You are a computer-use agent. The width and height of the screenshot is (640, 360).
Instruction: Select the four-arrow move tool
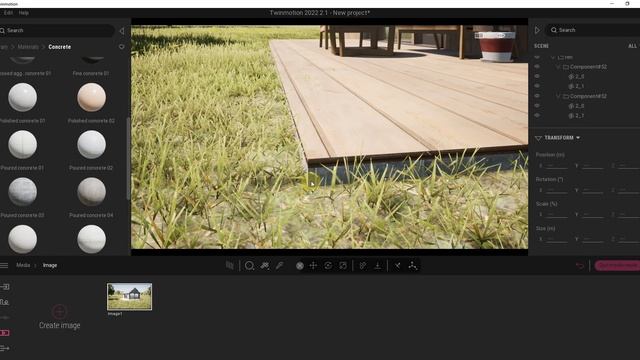(313, 265)
